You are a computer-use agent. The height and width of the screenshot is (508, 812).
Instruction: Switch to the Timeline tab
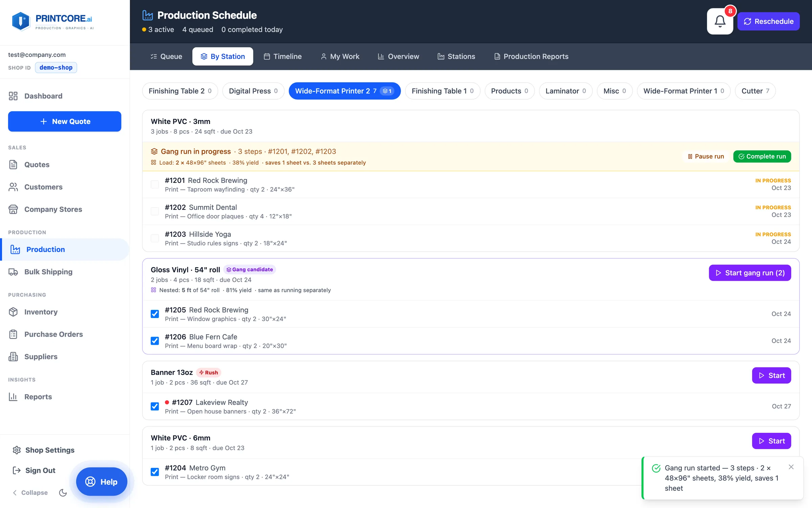tap(283, 56)
